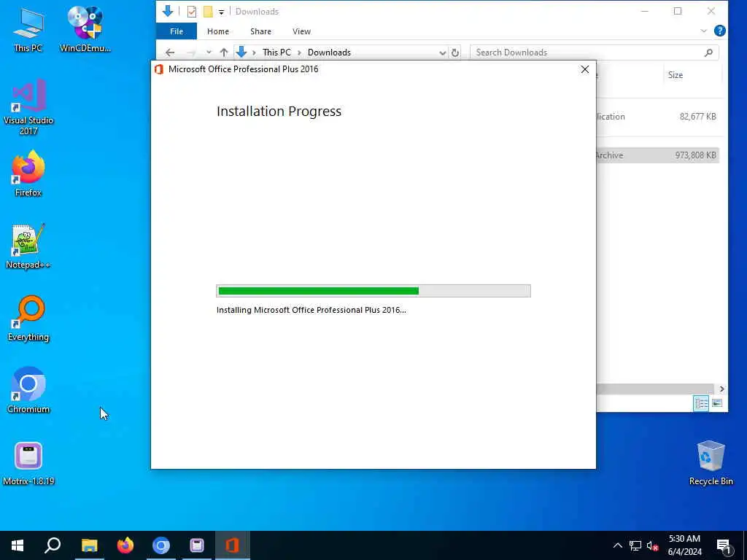Open taskbar search

[53, 545]
